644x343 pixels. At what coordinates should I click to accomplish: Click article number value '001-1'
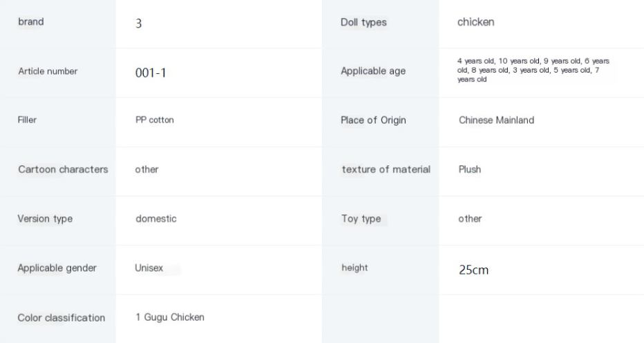pyautogui.click(x=151, y=72)
